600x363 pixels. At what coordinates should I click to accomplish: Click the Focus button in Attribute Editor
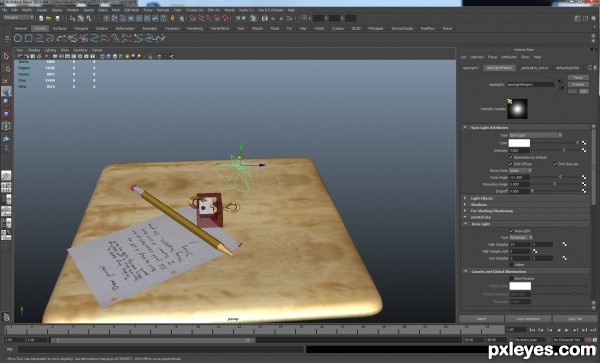pyautogui.click(x=578, y=78)
